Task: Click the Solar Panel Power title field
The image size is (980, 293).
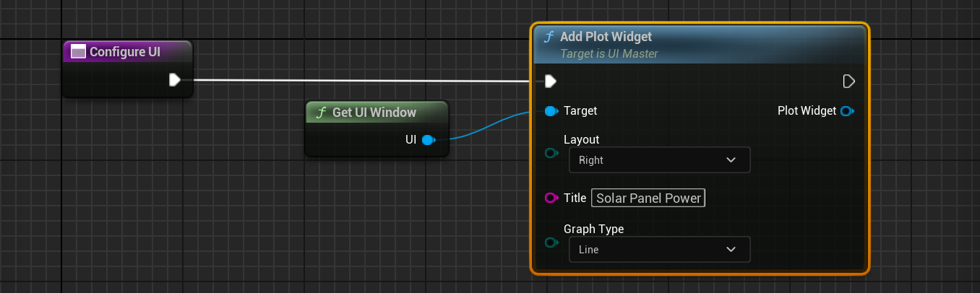Action: (648, 198)
